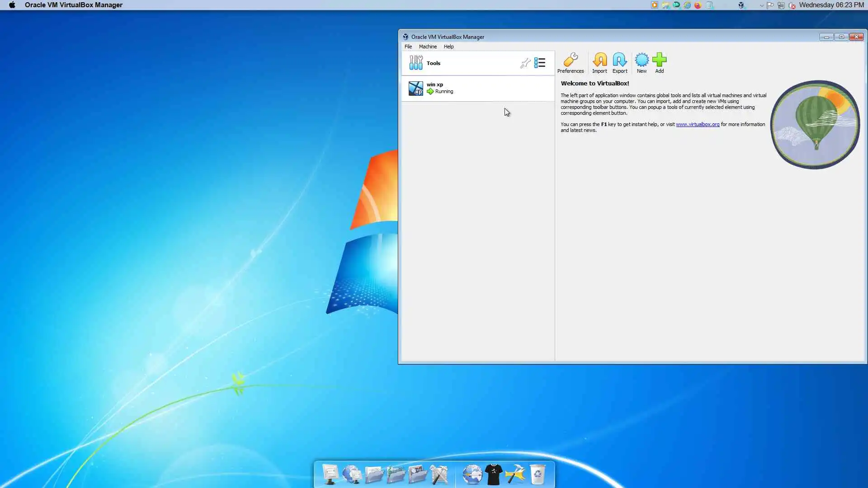Viewport: 868px width, 488px height.
Task: Click the Import appliance icon
Action: click(599, 63)
